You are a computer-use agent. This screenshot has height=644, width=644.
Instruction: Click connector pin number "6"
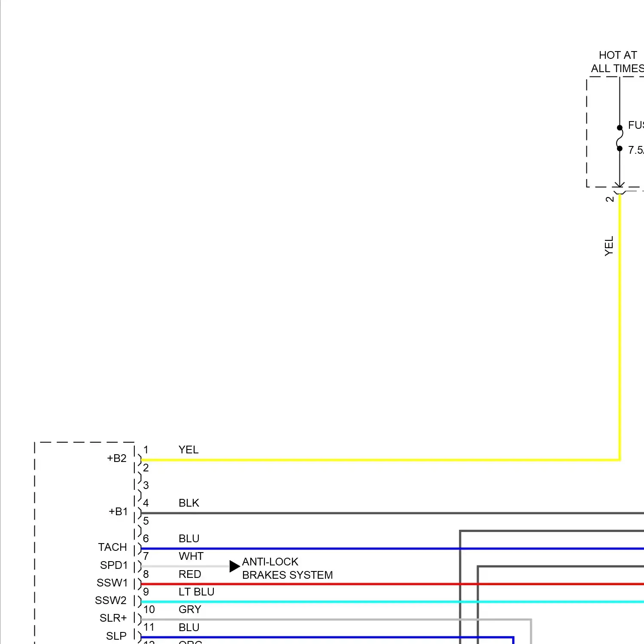[x=146, y=538]
